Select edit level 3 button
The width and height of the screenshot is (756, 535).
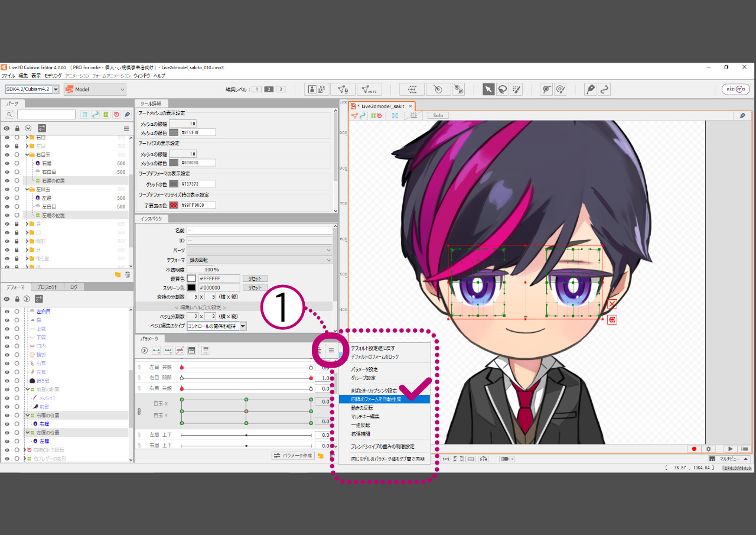click(x=281, y=89)
